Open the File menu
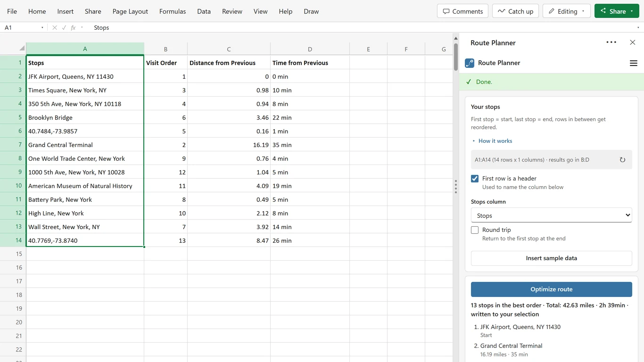The height and width of the screenshot is (362, 644). click(12, 11)
